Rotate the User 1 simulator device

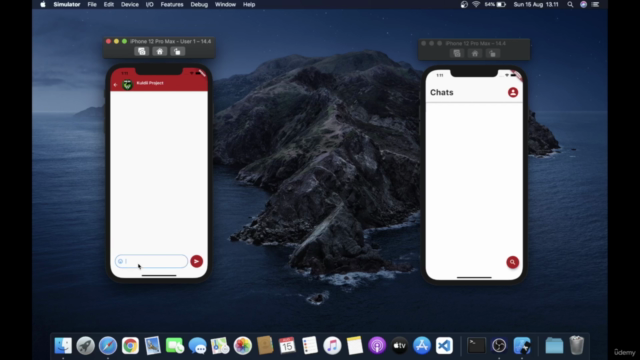pos(177,51)
